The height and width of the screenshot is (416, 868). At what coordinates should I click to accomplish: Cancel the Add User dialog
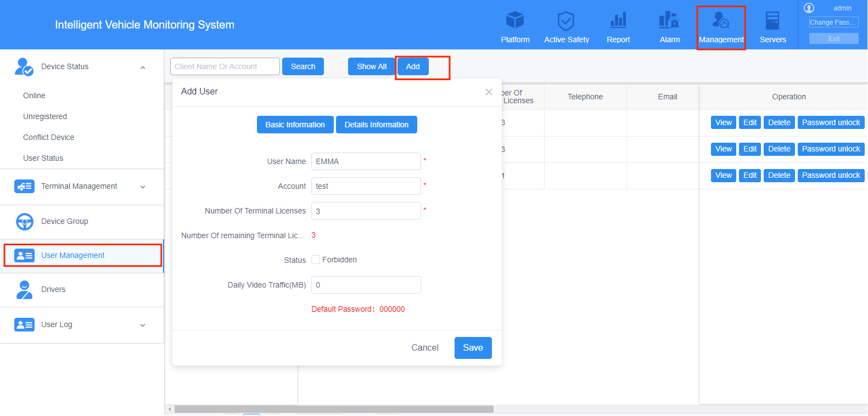(x=425, y=348)
